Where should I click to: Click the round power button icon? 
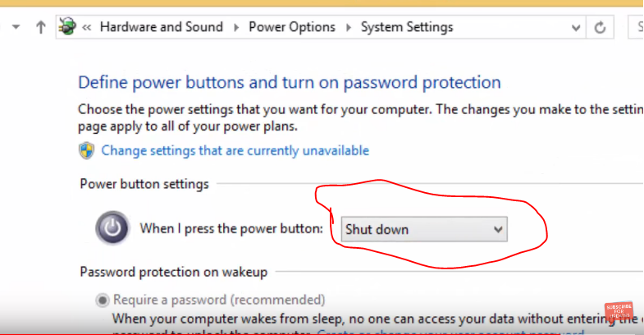tap(112, 228)
